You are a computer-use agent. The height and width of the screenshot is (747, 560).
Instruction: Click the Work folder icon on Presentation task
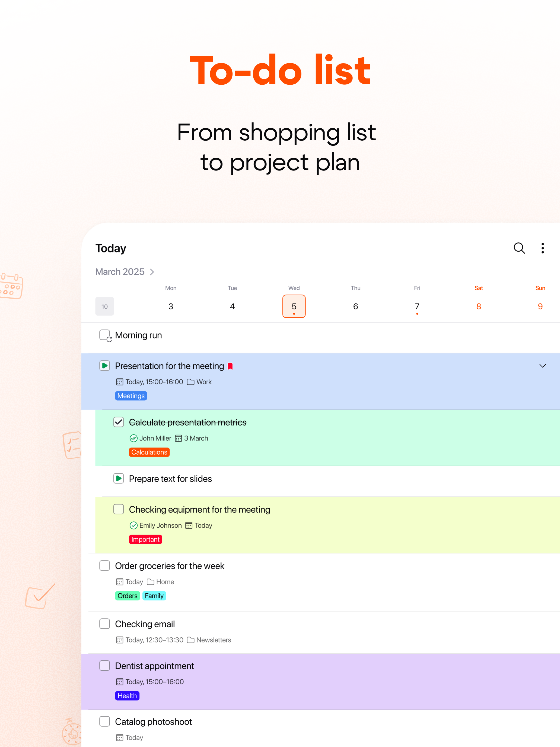tap(190, 382)
